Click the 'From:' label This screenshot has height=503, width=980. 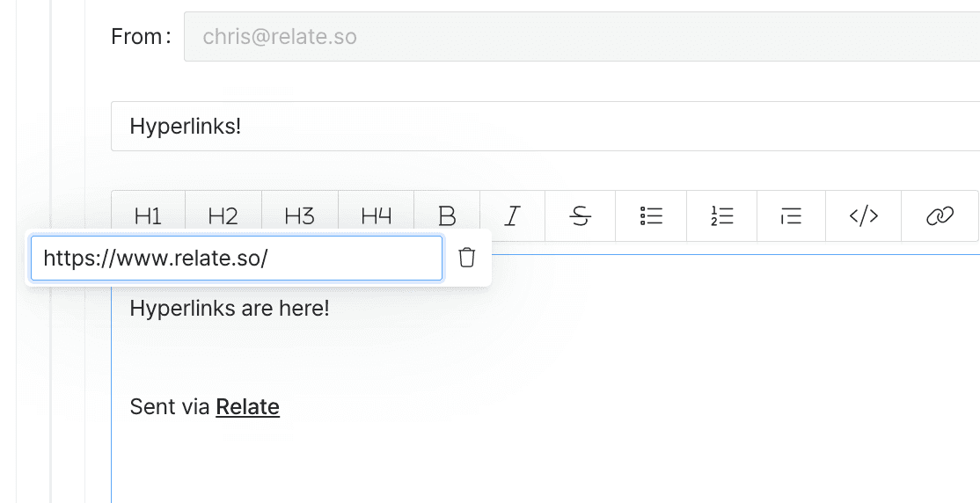pos(142,36)
